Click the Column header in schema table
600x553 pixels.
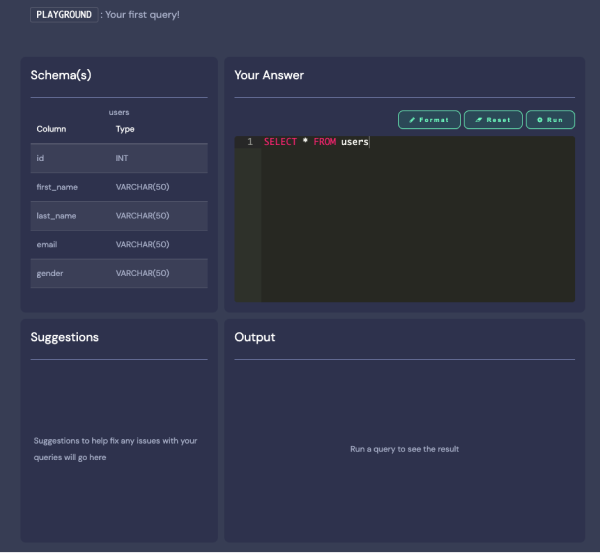[x=51, y=129]
